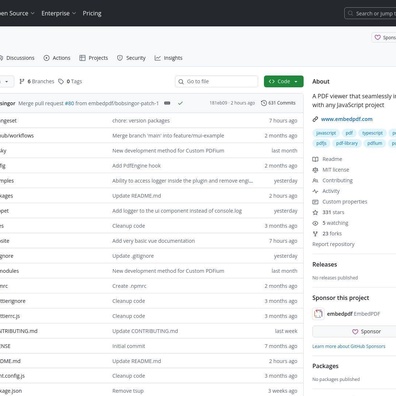Open 'Update .gitignore' commit message
This screenshot has height=396, width=396.
(133, 256)
